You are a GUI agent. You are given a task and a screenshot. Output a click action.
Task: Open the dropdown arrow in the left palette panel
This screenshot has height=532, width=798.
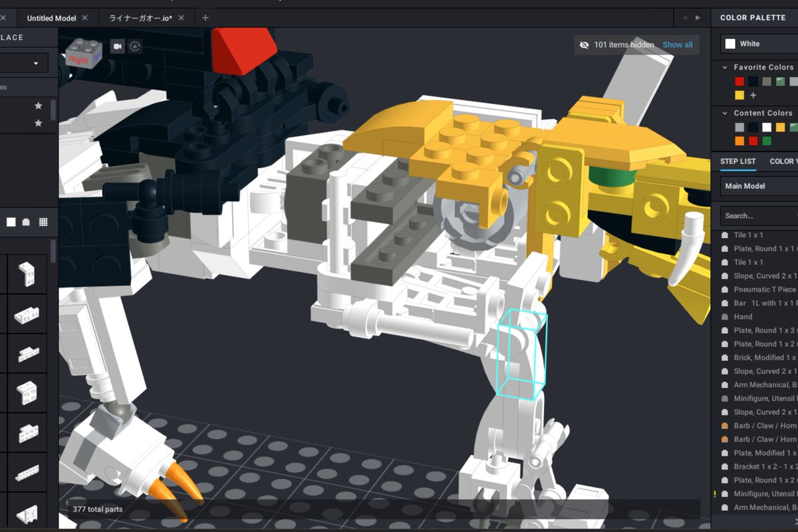[35, 63]
